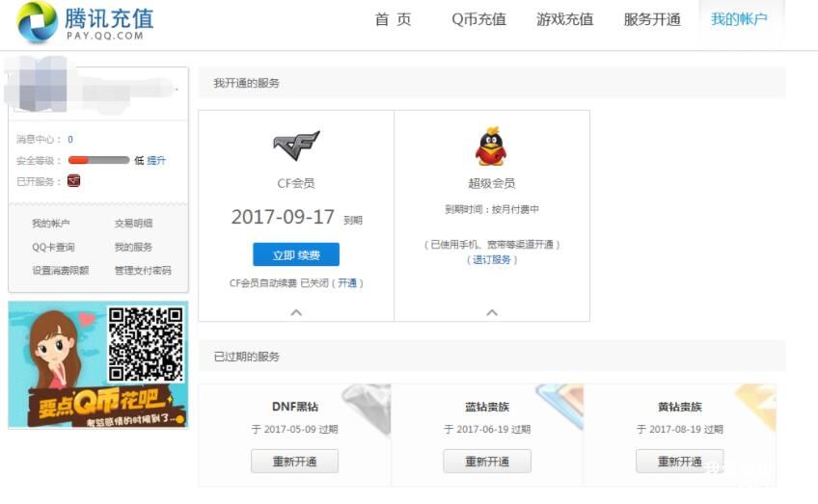
Task: Go to 游戏充值 tab
Action: [x=565, y=20]
